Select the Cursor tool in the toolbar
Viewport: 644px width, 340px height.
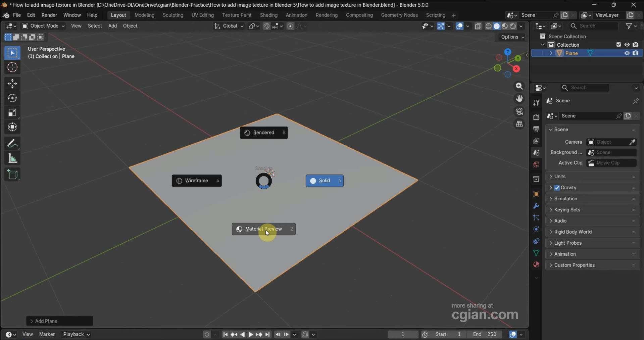(x=12, y=67)
